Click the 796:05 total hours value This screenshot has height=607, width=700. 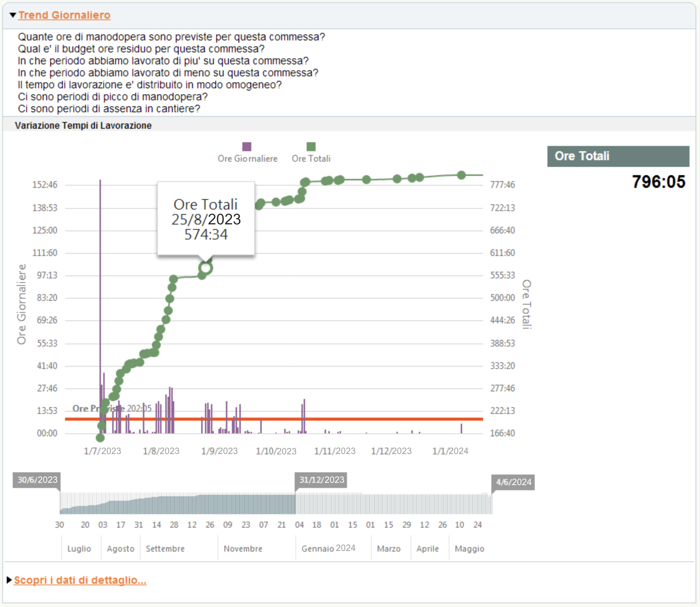tap(658, 182)
